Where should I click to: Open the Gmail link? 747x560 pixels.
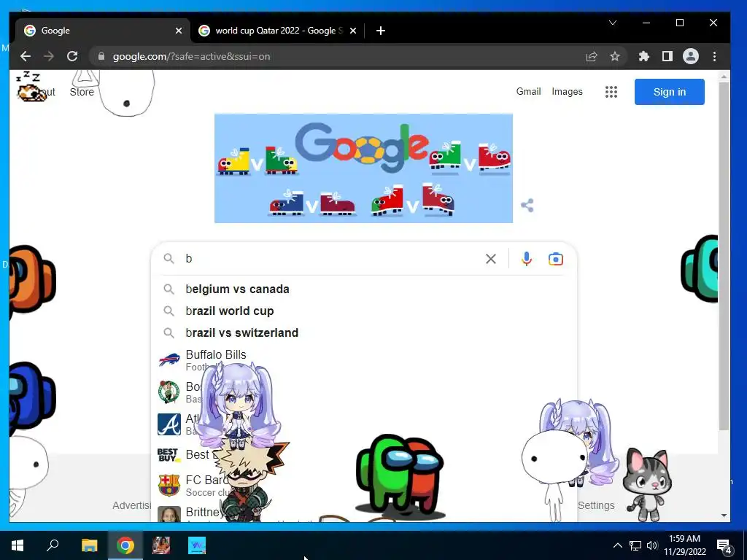(x=528, y=91)
